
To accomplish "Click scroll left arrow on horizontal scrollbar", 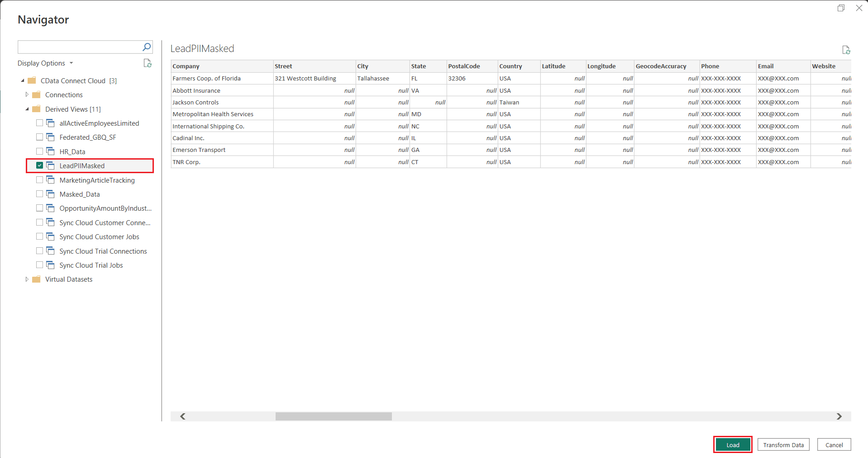I will pyautogui.click(x=183, y=416).
